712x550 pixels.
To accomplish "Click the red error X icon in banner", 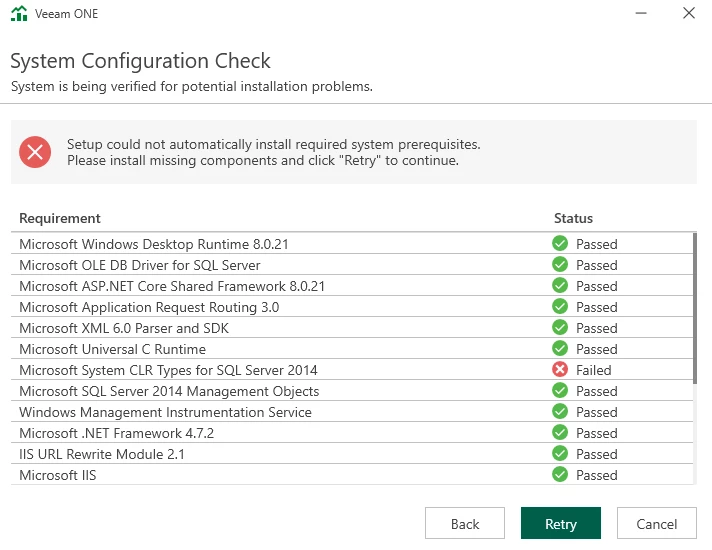I will (x=35, y=152).
